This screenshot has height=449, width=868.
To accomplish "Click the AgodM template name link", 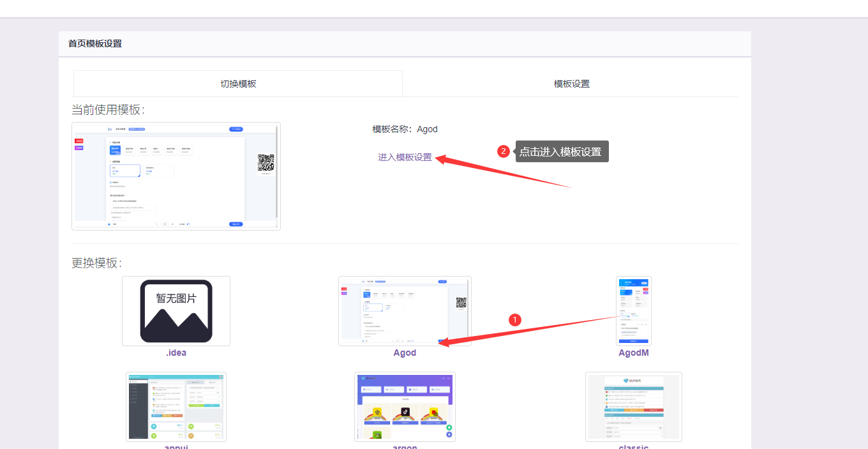I will point(634,353).
